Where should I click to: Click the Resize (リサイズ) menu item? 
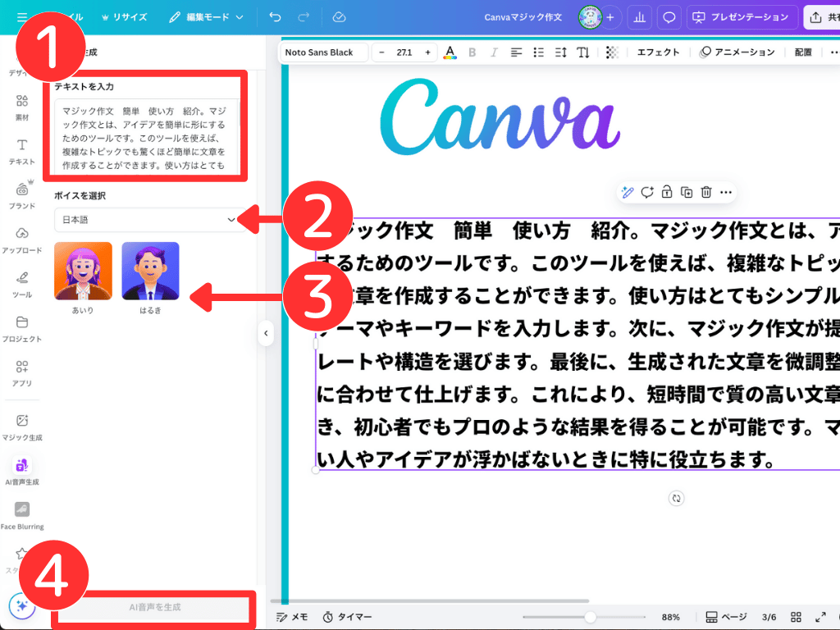pyautogui.click(x=125, y=17)
